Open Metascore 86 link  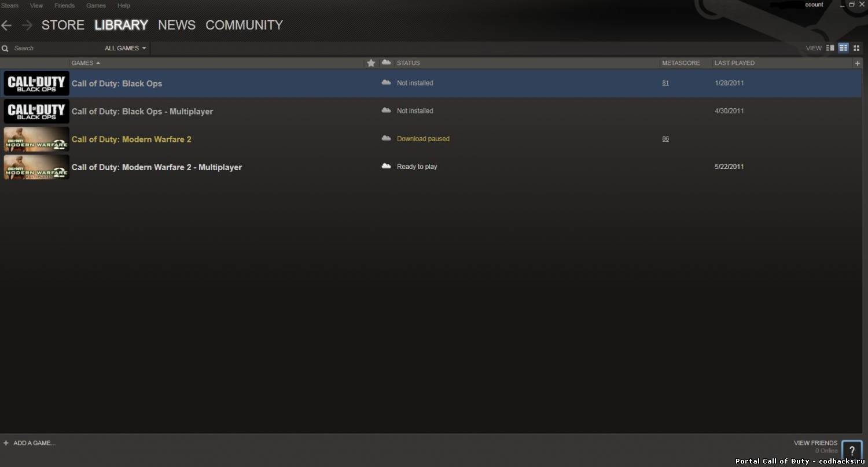[x=665, y=138]
